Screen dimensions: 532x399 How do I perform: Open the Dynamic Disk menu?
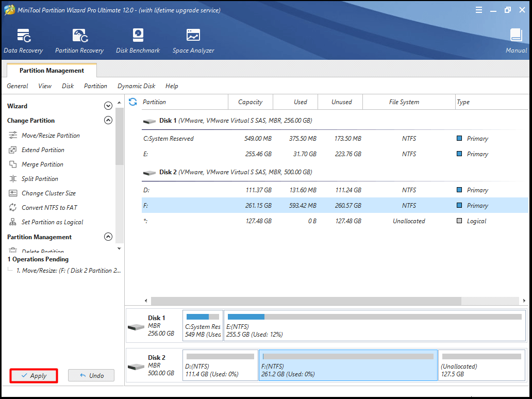[x=137, y=86]
